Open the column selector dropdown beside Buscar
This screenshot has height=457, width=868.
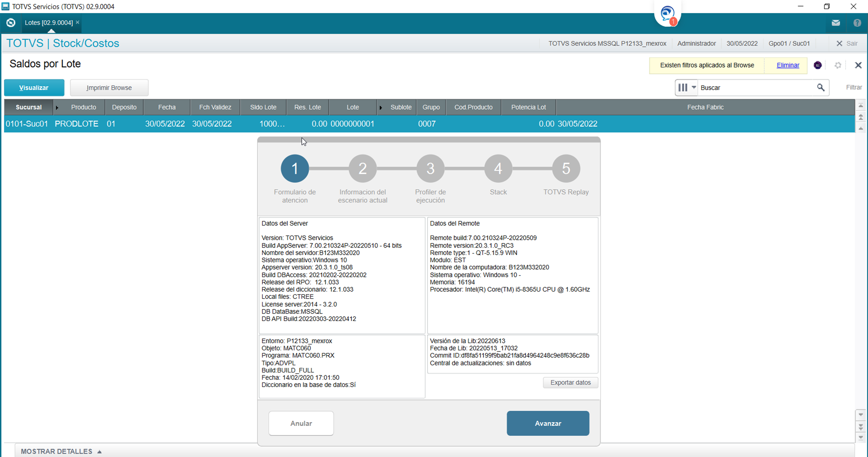click(686, 88)
